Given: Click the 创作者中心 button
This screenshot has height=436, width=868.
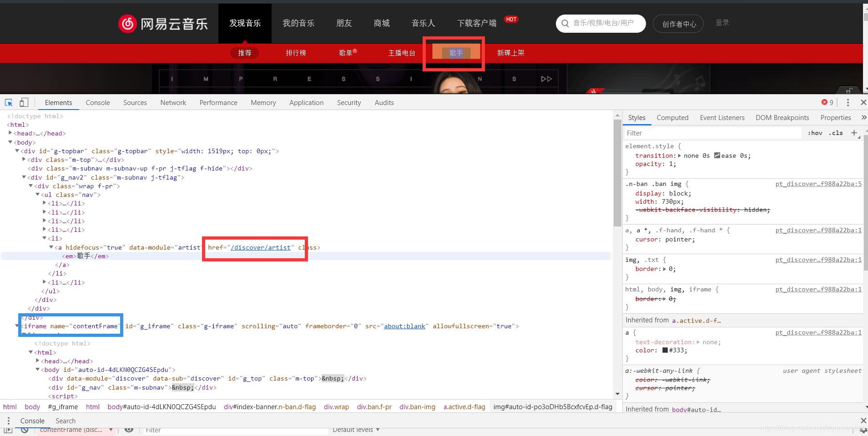Looking at the screenshot, I should tap(678, 24).
